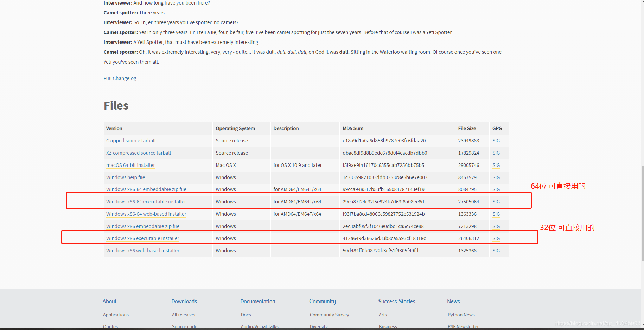Open the Success Stories footer section
This screenshot has width=644, height=330.
pos(397,301)
